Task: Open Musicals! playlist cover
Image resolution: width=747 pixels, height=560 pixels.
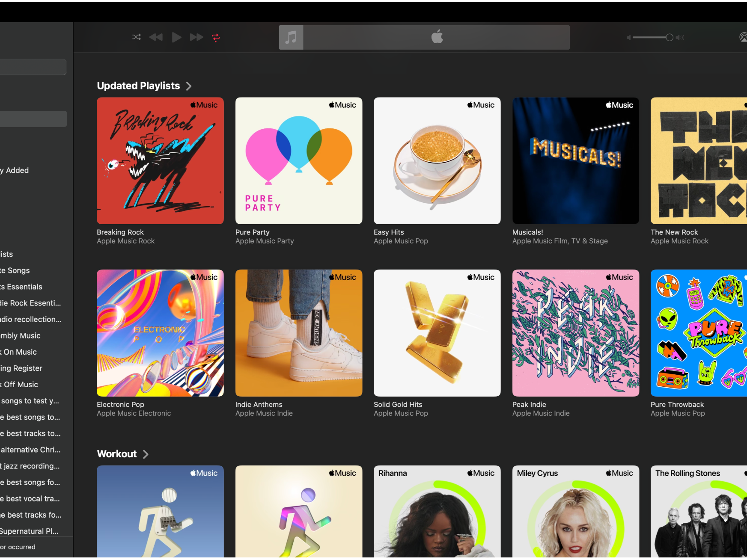Action: click(576, 160)
